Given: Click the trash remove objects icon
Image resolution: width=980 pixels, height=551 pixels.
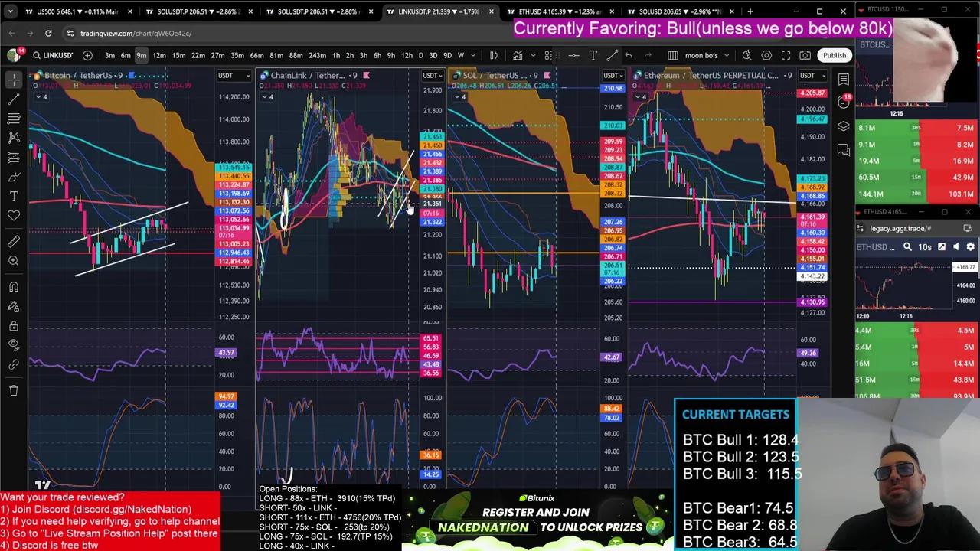Looking at the screenshot, I should (x=14, y=391).
